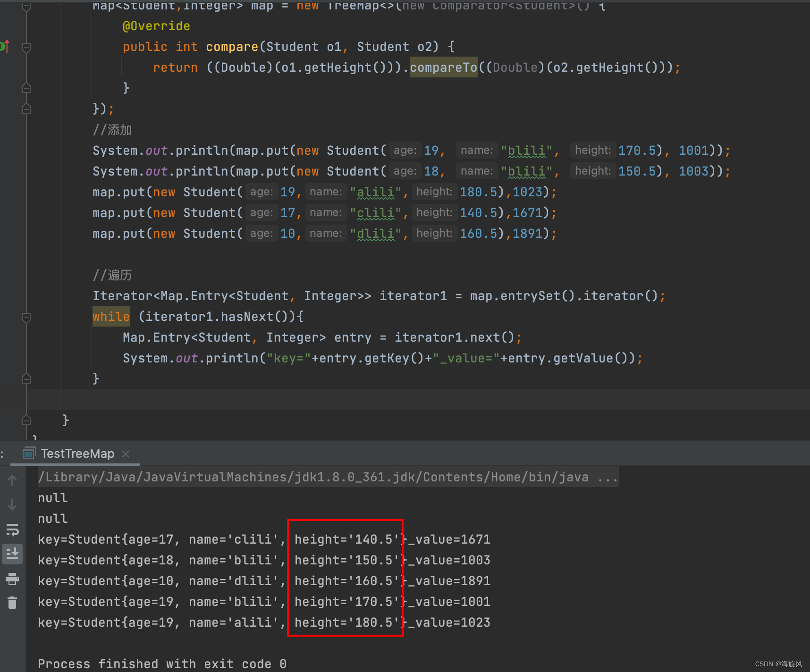Click the @Override annotation

[x=156, y=26]
